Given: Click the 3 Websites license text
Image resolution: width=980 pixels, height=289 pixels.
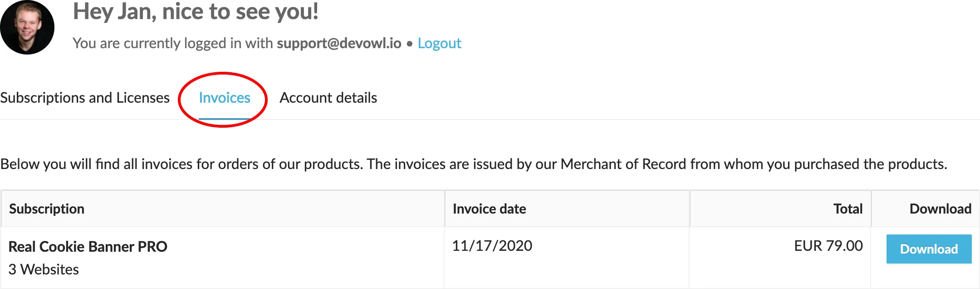Looking at the screenshot, I should click(44, 269).
